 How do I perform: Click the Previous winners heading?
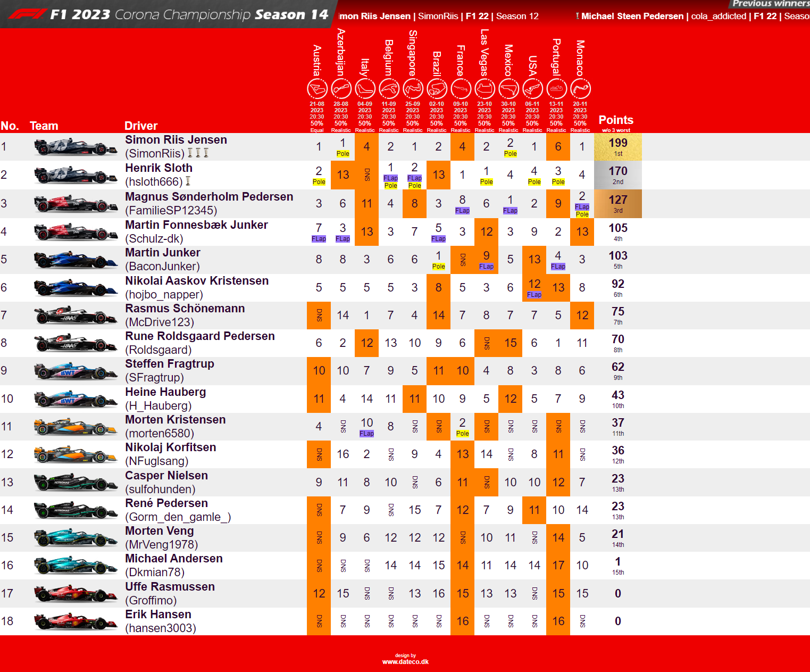tap(771, 4)
